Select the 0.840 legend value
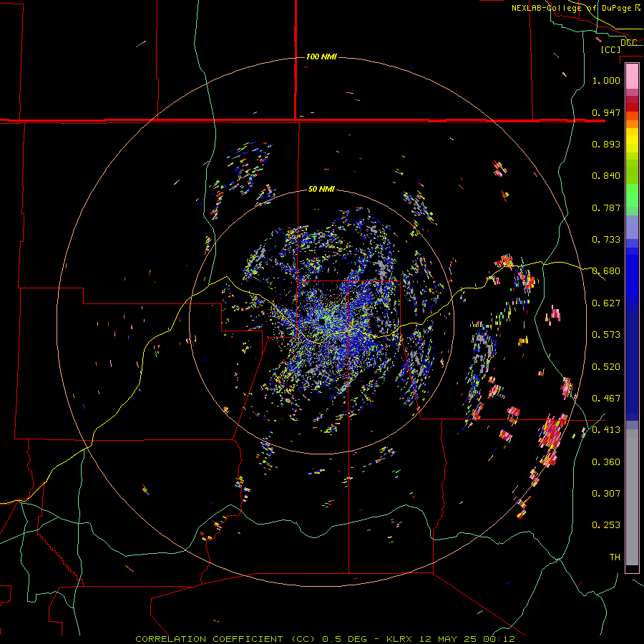Image resolution: width=644 pixels, height=644 pixels. (606, 176)
